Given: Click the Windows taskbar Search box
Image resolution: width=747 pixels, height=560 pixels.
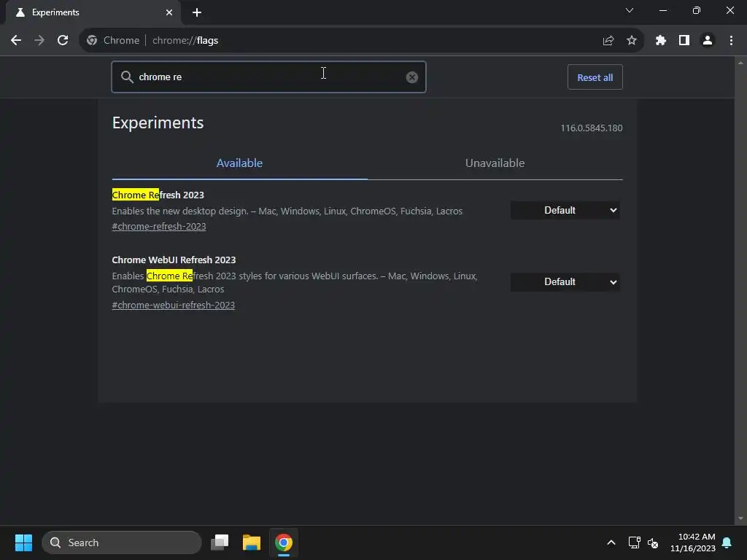Looking at the screenshot, I should tap(122, 542).
